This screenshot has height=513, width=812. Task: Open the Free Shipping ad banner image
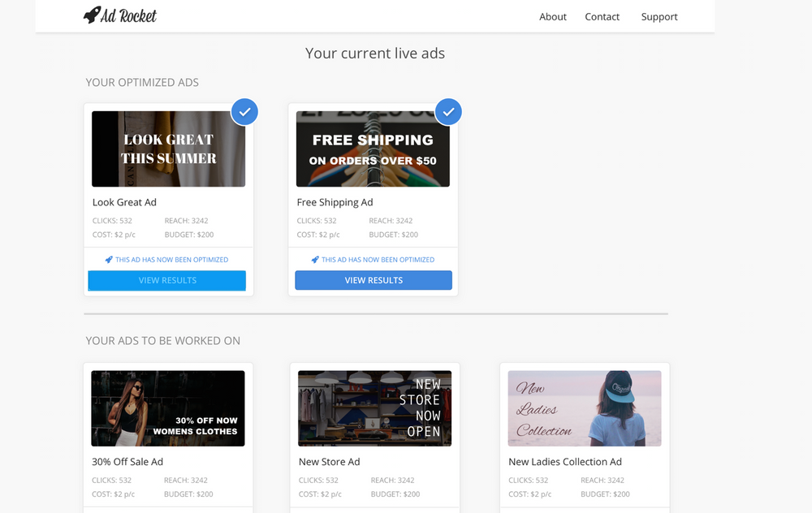click(x=373, y=149)
